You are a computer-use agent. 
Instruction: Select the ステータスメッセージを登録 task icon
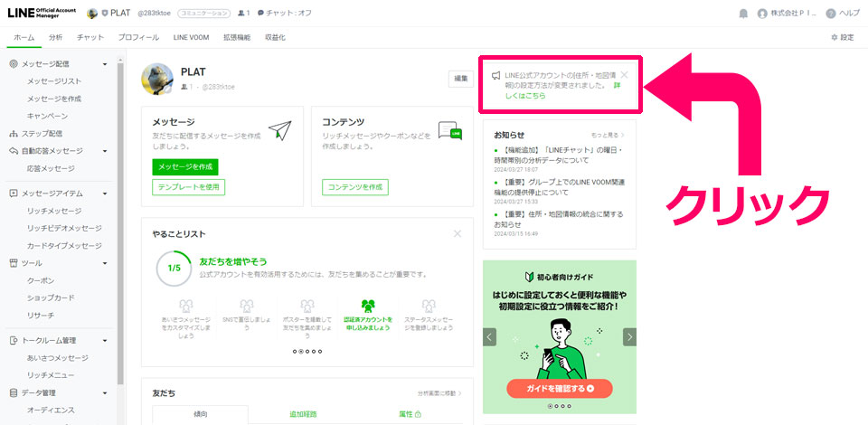(429, 306)
